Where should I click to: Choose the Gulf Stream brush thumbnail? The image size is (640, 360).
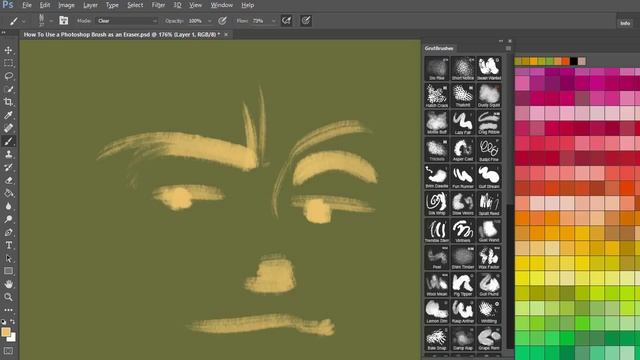coord(489,177)
